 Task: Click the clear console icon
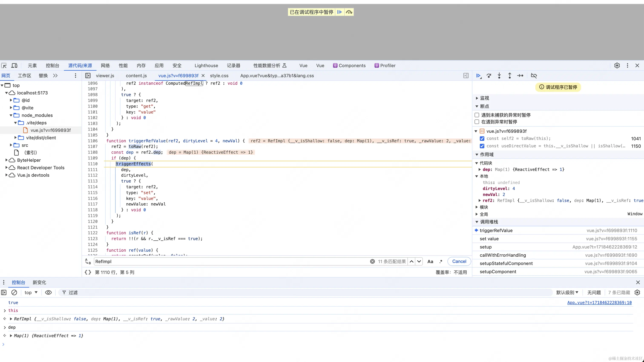click(x=14, y=293)
